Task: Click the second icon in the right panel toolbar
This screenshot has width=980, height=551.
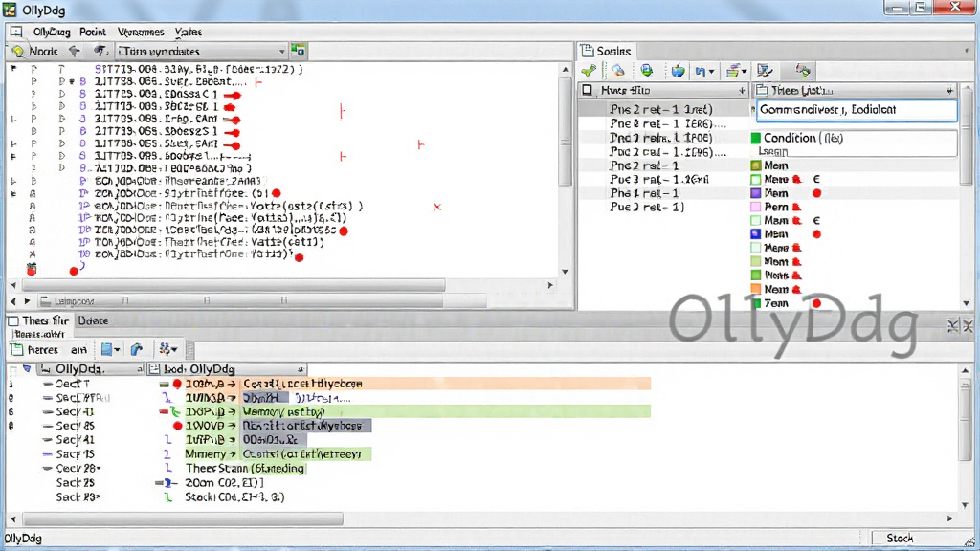Action: pyautogui.click(x=617, y=71)
